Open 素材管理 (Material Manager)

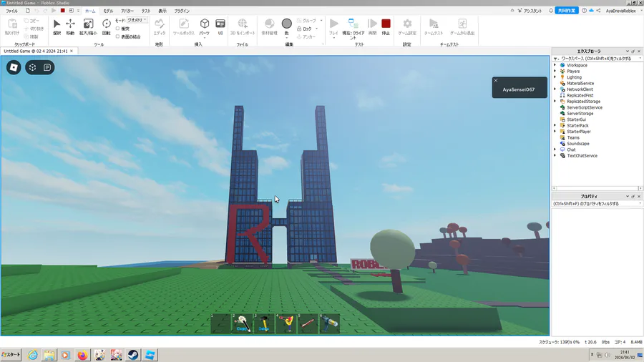[x=270, y=27]
